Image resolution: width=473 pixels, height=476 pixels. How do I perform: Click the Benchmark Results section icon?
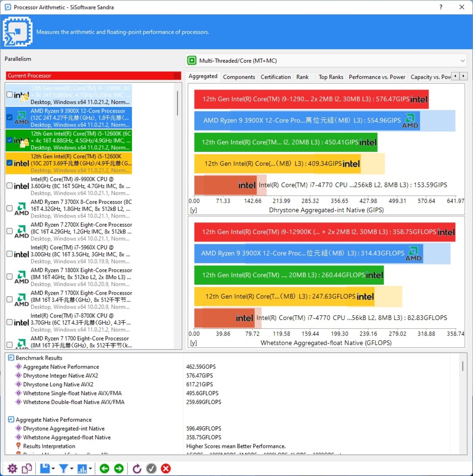coord(11,358)
